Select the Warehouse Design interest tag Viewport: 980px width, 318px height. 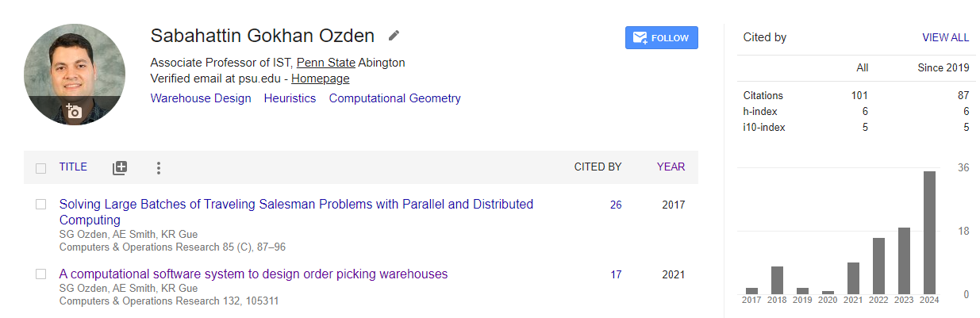[x=201, y=98]
